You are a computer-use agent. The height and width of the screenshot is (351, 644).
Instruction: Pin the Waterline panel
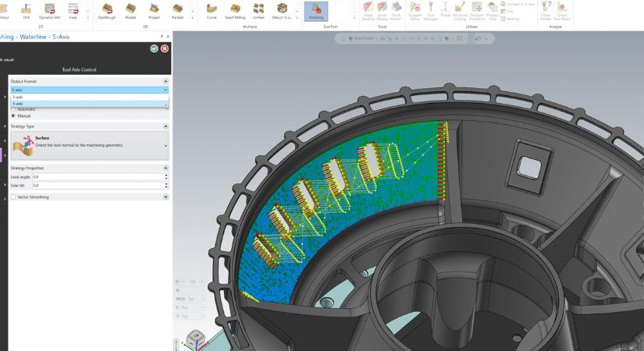point(162,37)
